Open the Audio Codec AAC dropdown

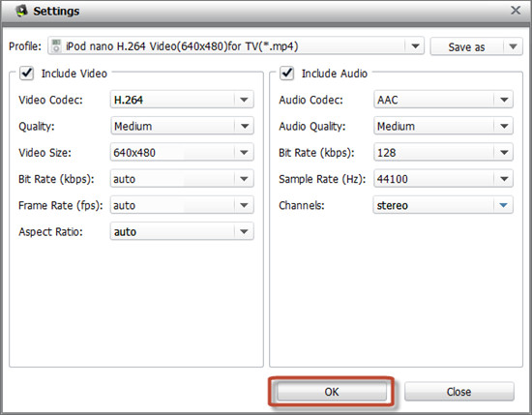tap(443, 100)
